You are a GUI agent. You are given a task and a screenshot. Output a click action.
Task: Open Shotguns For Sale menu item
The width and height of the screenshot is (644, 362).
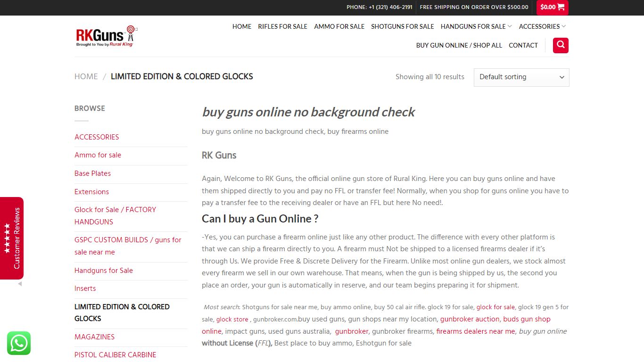pos(402,26)
